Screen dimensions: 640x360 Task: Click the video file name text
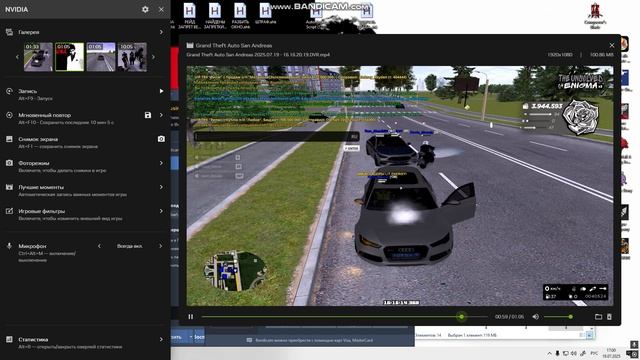tap(258, 55)
